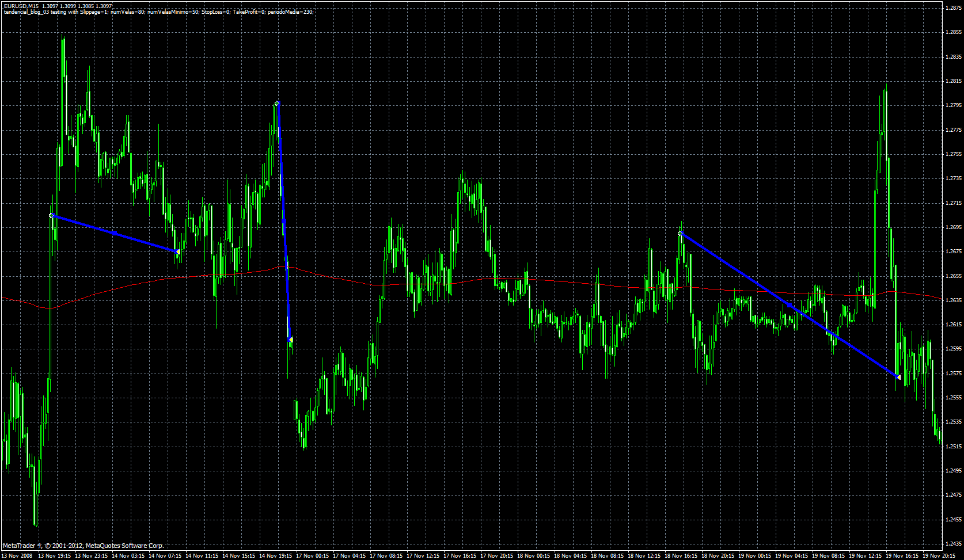Image resolution: width=964 pixels, height=560 pixels.
Task: Click the 1.2755 price scale label
Action: click(x=954, y=154)
